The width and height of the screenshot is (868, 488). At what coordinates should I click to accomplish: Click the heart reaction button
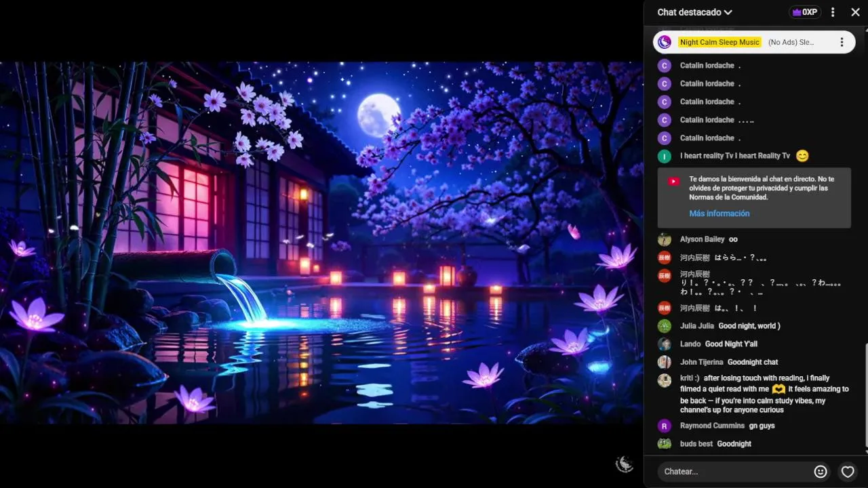(848, 472)
